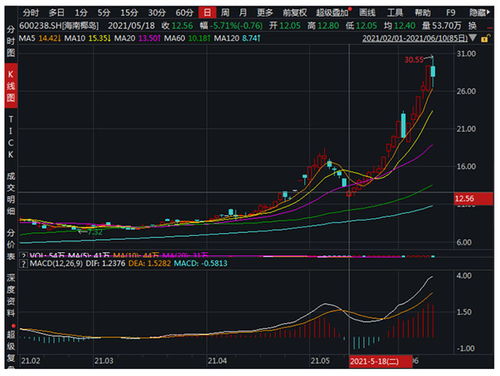Click the 2021-5-18 crosshair date marker

(x=380, y=362)
